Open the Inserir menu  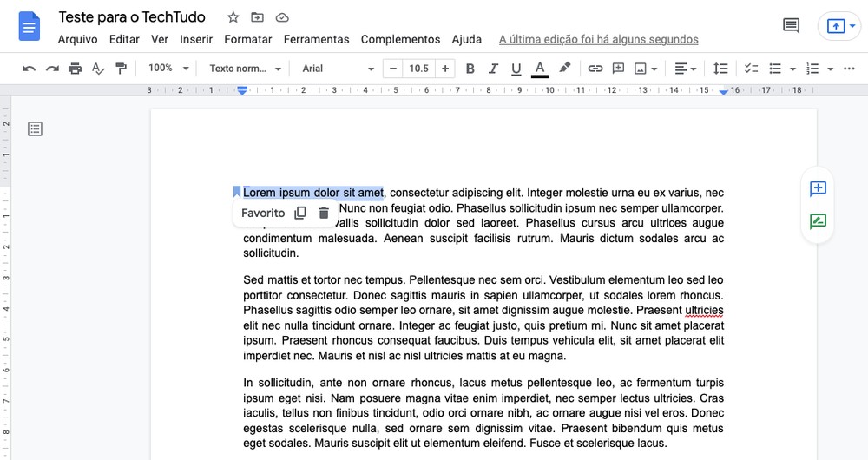coord(196,39)
